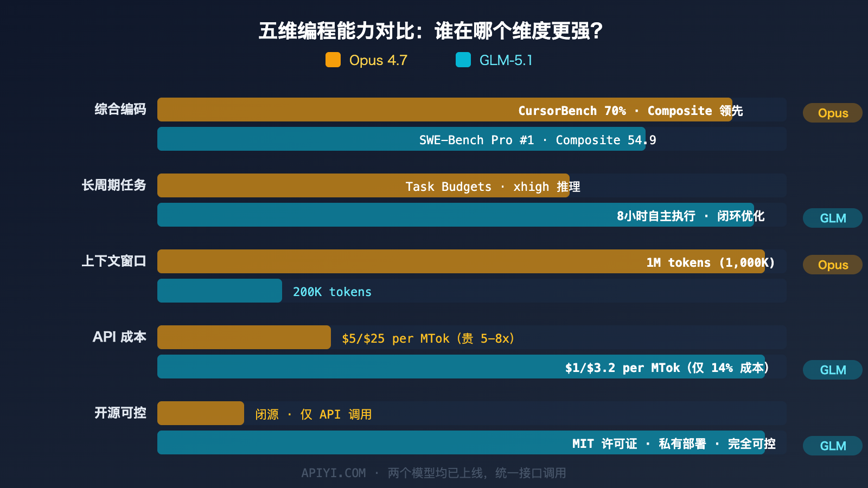This screenshot has height=488, width=868.
Task: Click the APIYI.COM footer link
Action: tap(334, 473)
